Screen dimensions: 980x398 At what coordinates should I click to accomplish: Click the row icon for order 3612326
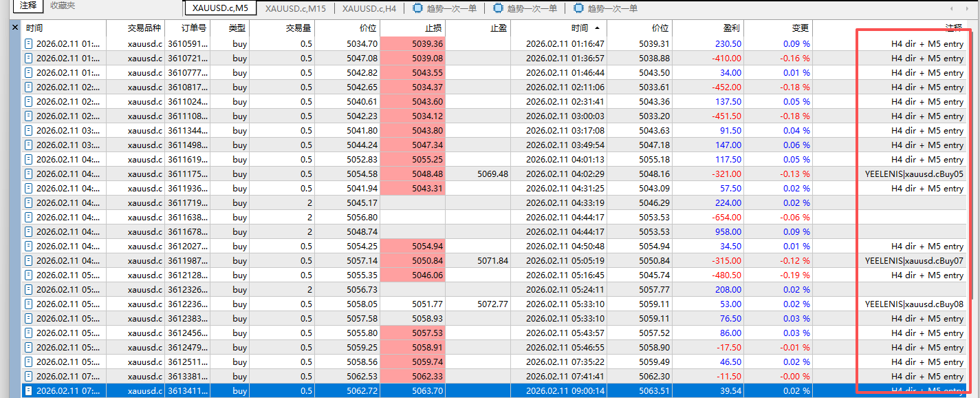(29, 289)
